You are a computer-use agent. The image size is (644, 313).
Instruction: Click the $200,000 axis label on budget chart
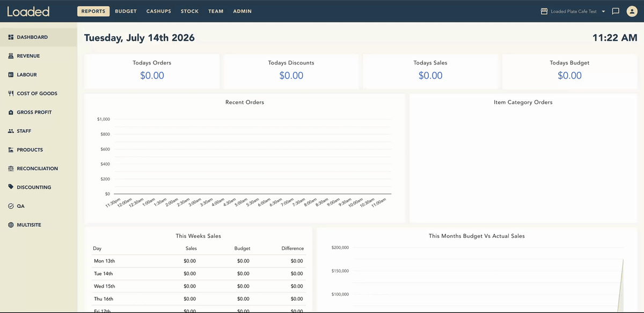340,248
